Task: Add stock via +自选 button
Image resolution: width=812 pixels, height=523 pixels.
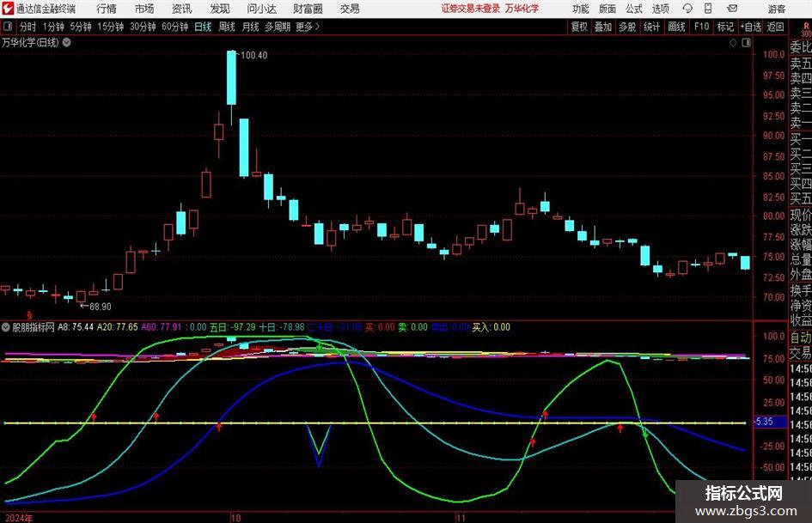Action: [751, 27]
